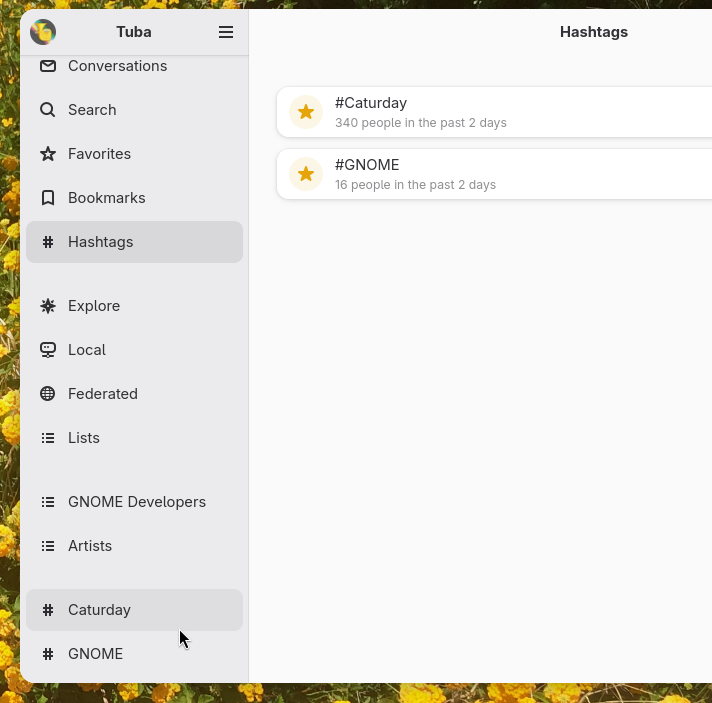Open the Local timeline
The image size is (712, 703).
pos(134,350)
